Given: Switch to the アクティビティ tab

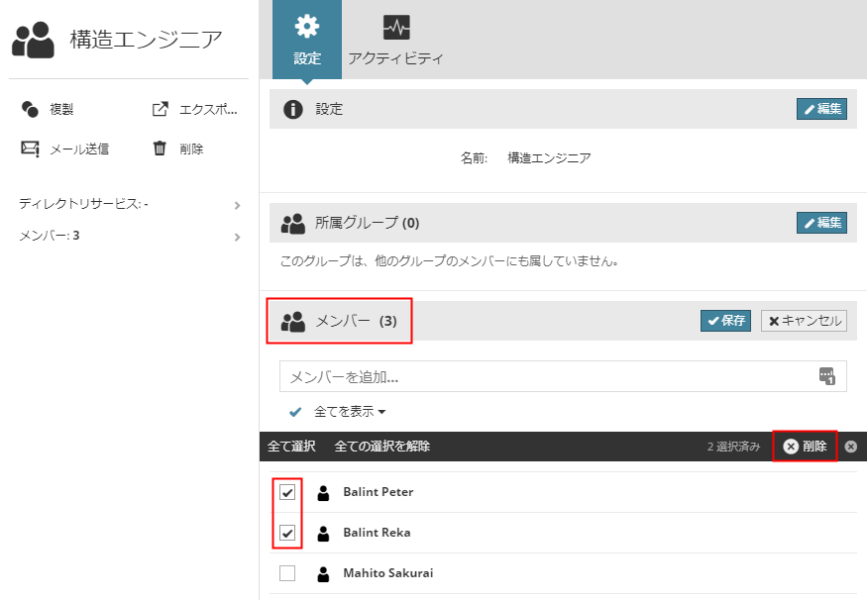Looking at the screenshot, I should tap(395, 40).
